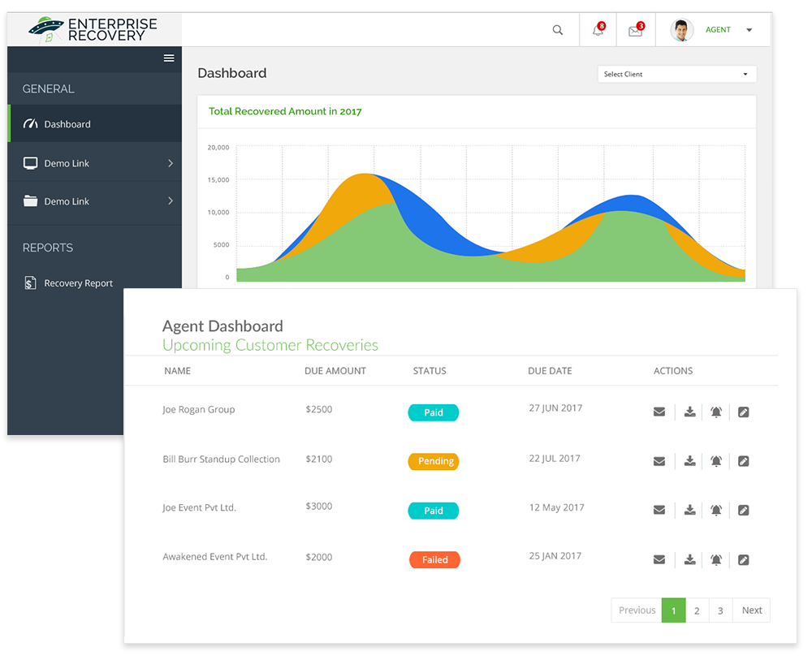The width and height of the screenshot is (812, 660).
Task: Click the search magnifier icon in header
Action: (557, 30)
